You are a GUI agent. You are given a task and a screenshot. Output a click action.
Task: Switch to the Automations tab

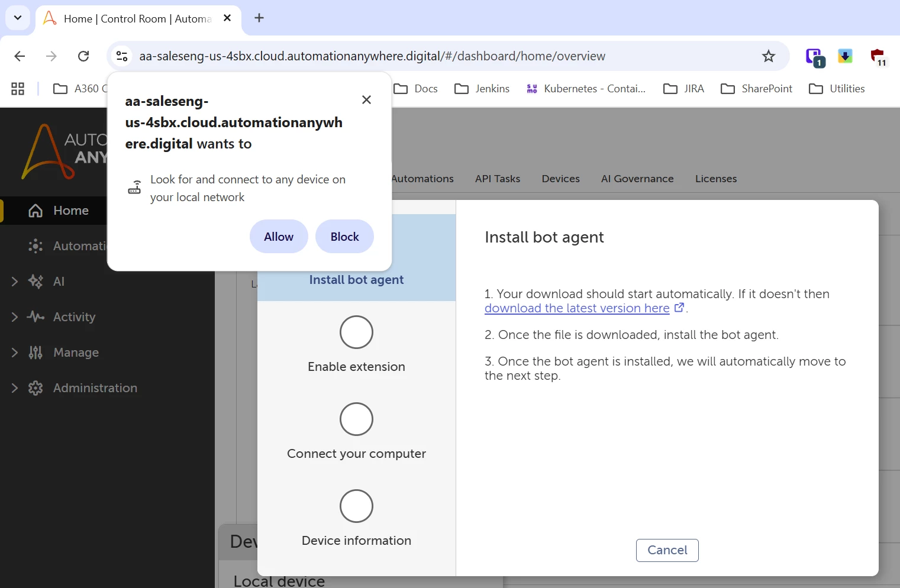pos(422,179)
